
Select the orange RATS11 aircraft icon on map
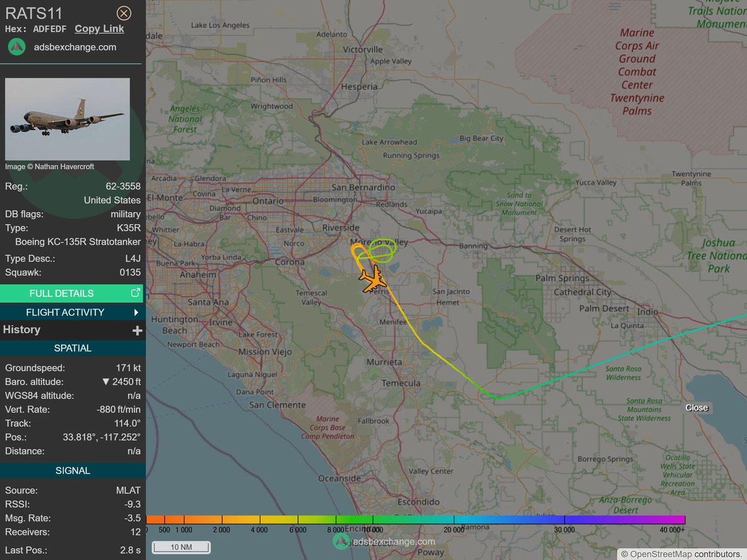[x=374, y=279]
